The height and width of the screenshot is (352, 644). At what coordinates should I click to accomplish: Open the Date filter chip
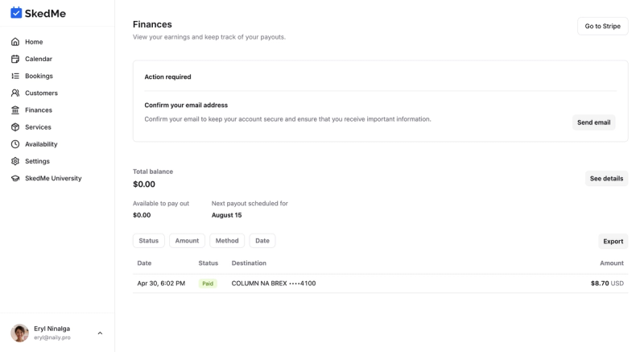point(262,241)
